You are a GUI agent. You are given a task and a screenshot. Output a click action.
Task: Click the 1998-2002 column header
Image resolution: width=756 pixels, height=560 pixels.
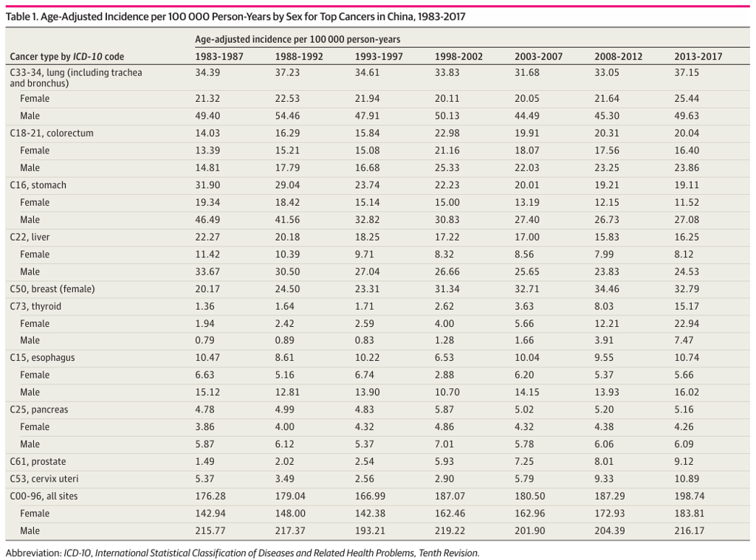pyautogui.click(x=458, y=56)
